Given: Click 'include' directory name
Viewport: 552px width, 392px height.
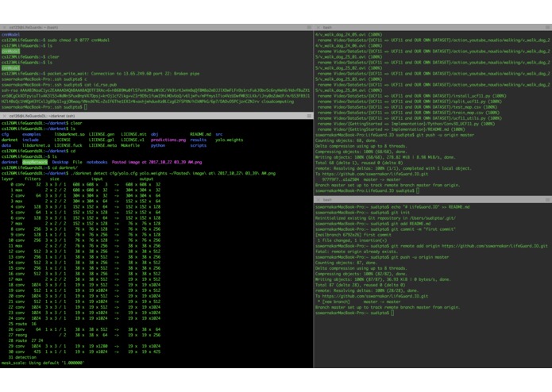Looking at the screenshot, I should click(x=31, y=140).
